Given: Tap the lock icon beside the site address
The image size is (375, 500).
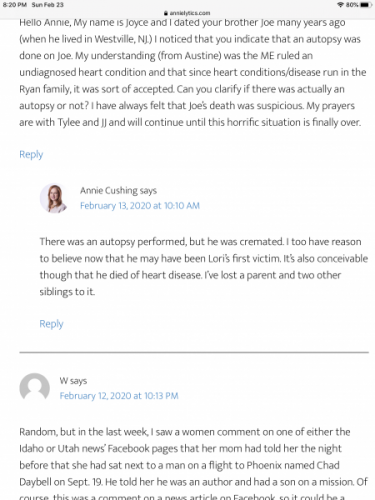Looking at the screenshot, I should tap(166, 13).
